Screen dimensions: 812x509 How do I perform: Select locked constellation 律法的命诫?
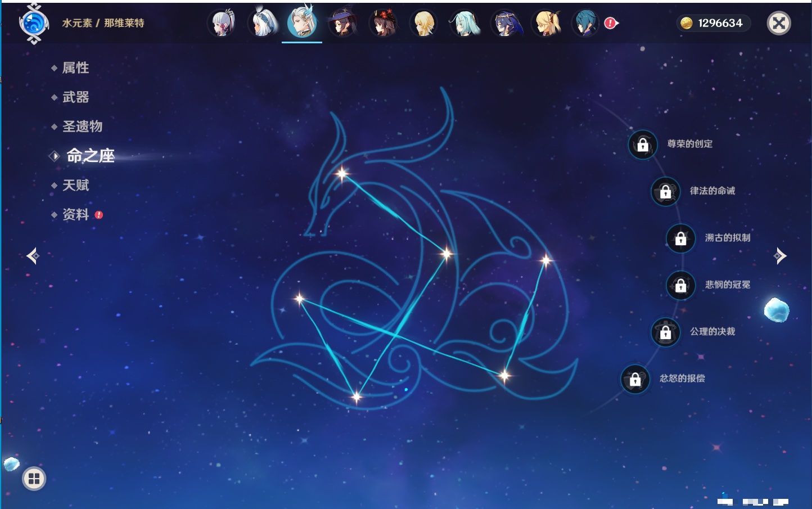(x=665, y=192)
